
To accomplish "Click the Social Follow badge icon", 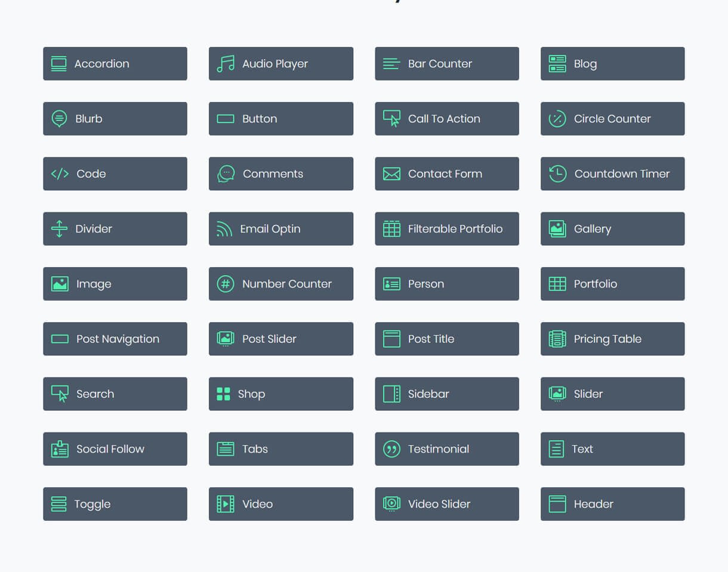I will [60, 449].
